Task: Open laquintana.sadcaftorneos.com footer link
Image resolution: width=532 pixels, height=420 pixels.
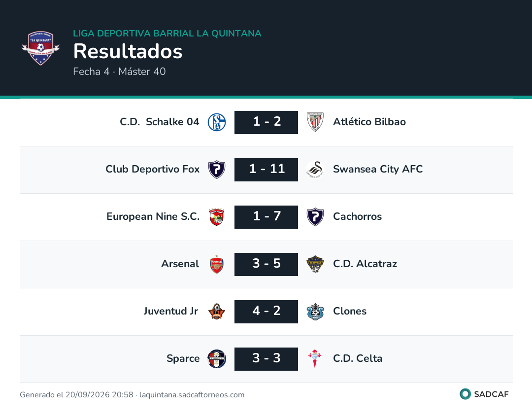Action: tap(192, 395)
